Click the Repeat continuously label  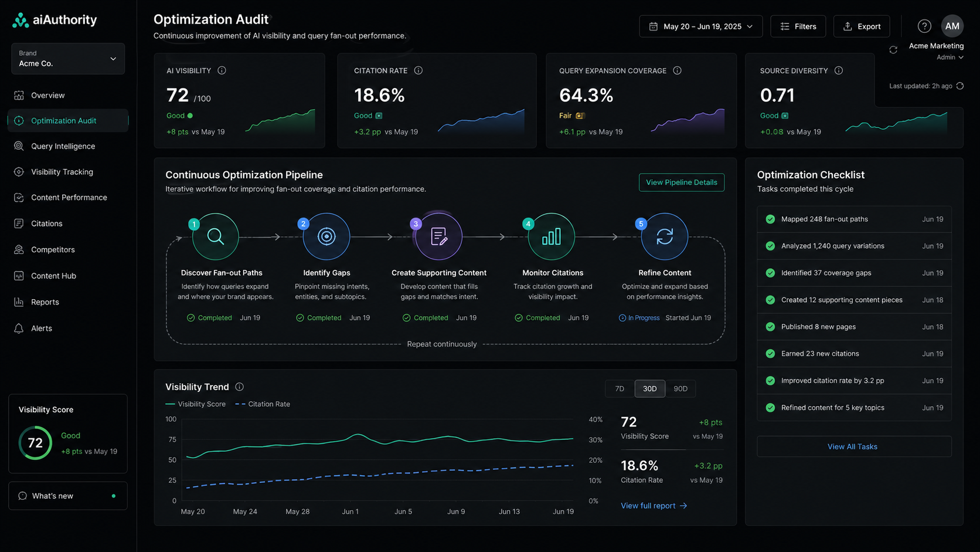(442, 344)
